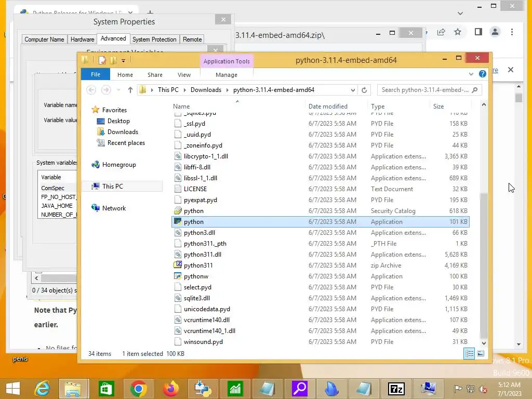
Task: Open Internet Explorer from the taskbar
Action: point(42,389)
